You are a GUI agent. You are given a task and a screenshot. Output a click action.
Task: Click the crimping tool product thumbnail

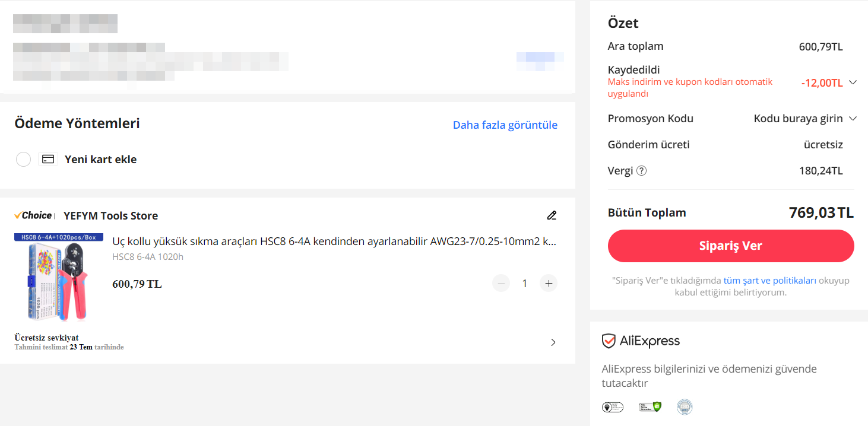pyautogui.click(x=59, y=277)
